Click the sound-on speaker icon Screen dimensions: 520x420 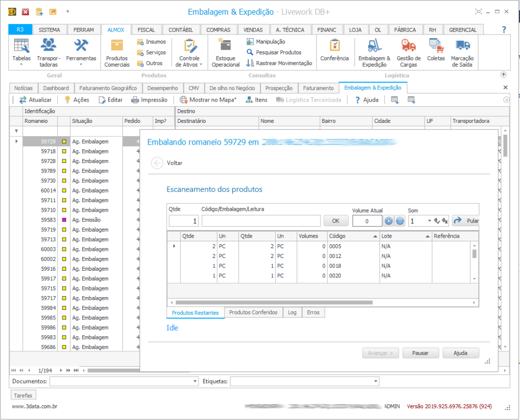tap(437, 221)
